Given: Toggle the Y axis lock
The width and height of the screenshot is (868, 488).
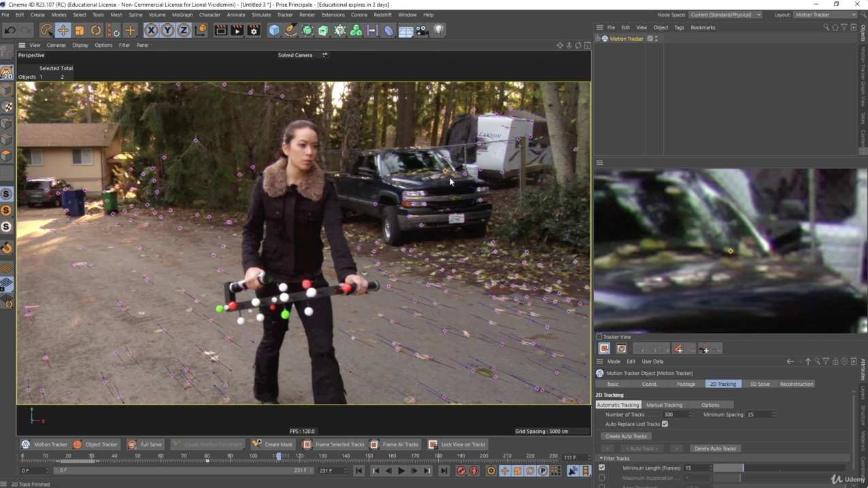Looking at the screenshot, I should [167, 30].
